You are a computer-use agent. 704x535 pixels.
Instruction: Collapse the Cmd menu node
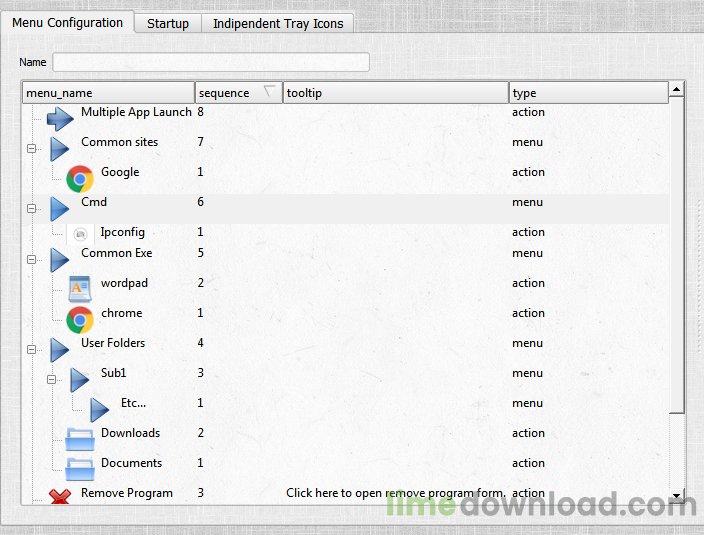point(31,209)
